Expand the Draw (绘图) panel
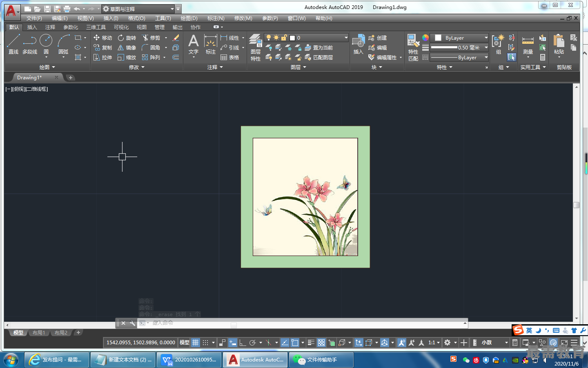The height and width of the screenshot is (368, 588). tap(47, 67)
